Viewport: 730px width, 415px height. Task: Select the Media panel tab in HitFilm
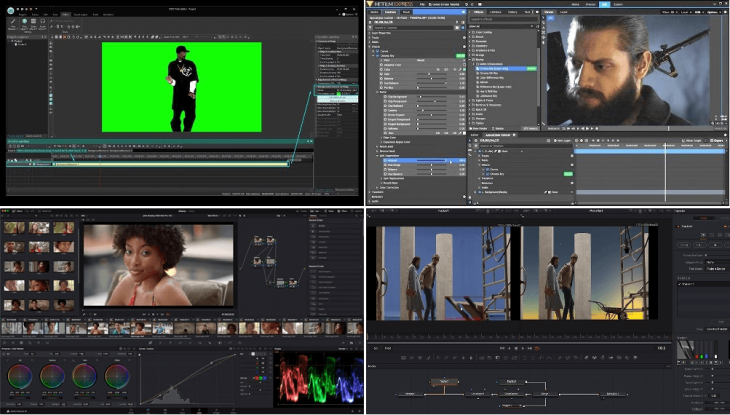pos(374,12)
